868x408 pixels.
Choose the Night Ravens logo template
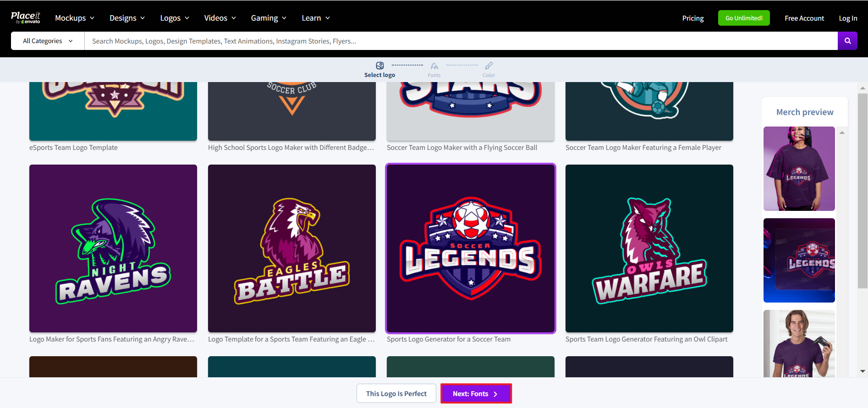point(113,248)
